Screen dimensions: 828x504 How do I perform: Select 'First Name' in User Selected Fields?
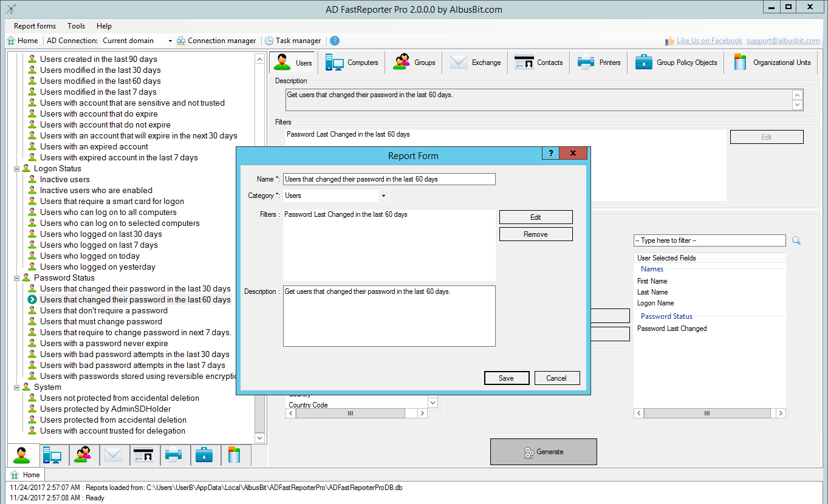coord(652,281)
